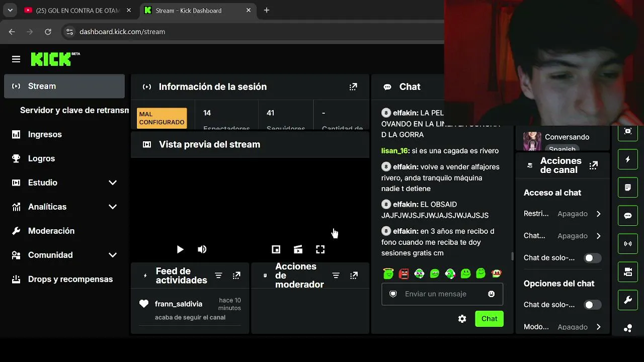Viewport: 644px width, 362px height.
Task: Toggle Chat de solo switch under Opciones del chat
Action: click(592, 305)
